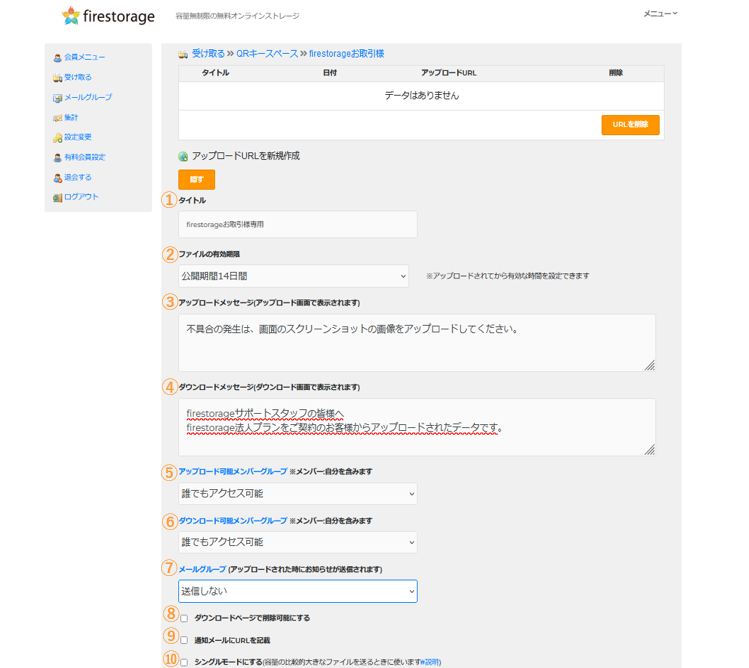Open 設定変更 sidebar item
Viewport: 749px width, 668px height.
click(78, 137)
